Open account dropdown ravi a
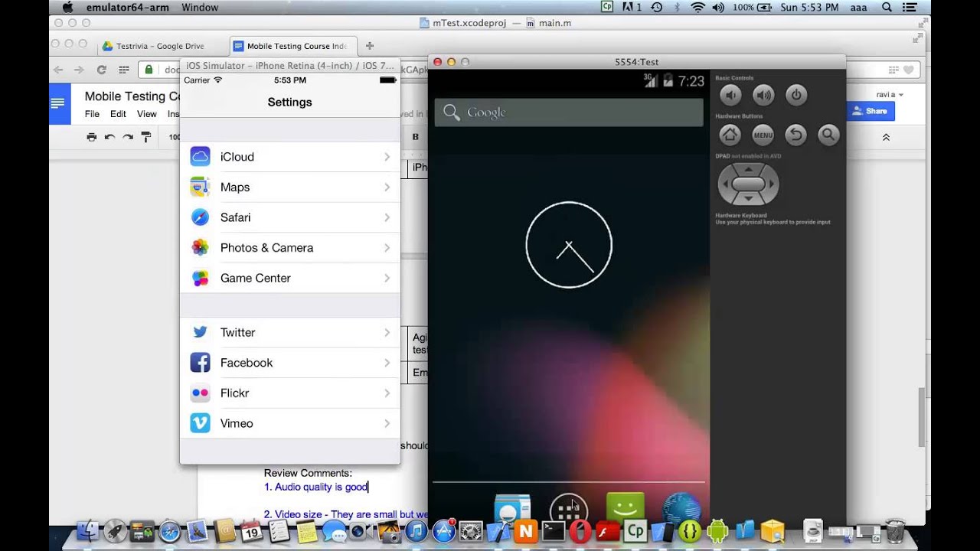980x551 pixels. pyautogui.click(x=890, y=94)
